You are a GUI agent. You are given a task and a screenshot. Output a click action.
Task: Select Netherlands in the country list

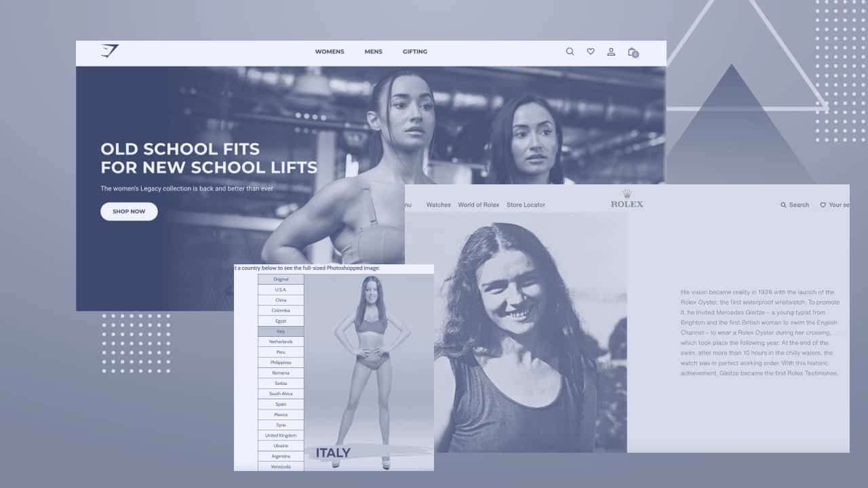pos(281,342)
